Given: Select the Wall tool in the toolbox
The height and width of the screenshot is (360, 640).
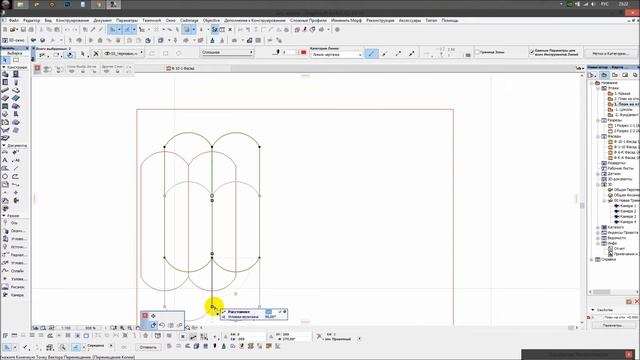Looking at the screenshot, I should pyautogui.click(x=5, y=74).
